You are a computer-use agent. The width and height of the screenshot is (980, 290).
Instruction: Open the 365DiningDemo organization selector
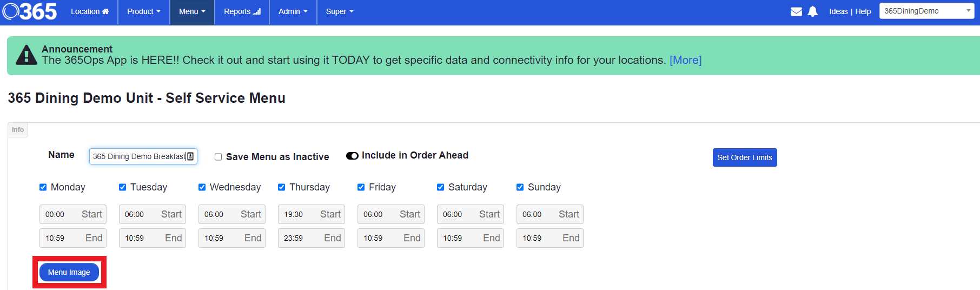[926, 11]
